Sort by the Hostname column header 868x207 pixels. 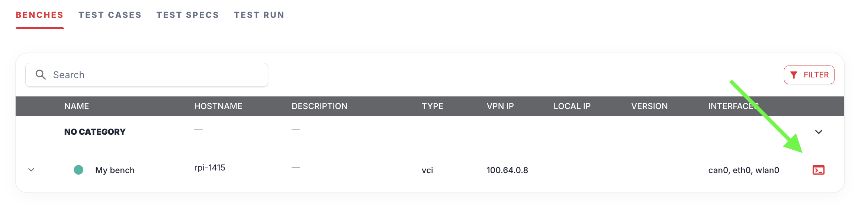pyautogui.click(x=218, y=106)
